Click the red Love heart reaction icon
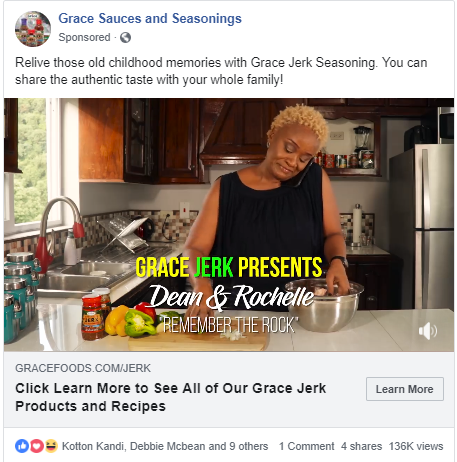This screenshot has width=457, height=462. tap(37, 446)
